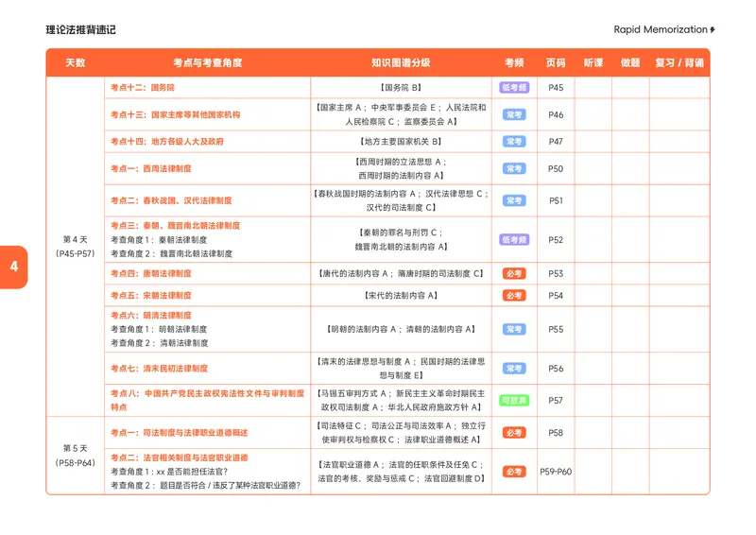The image size is (756, 535).
Task: Click the 理论法推背速记 page title
Action: [x=80, y=30]
